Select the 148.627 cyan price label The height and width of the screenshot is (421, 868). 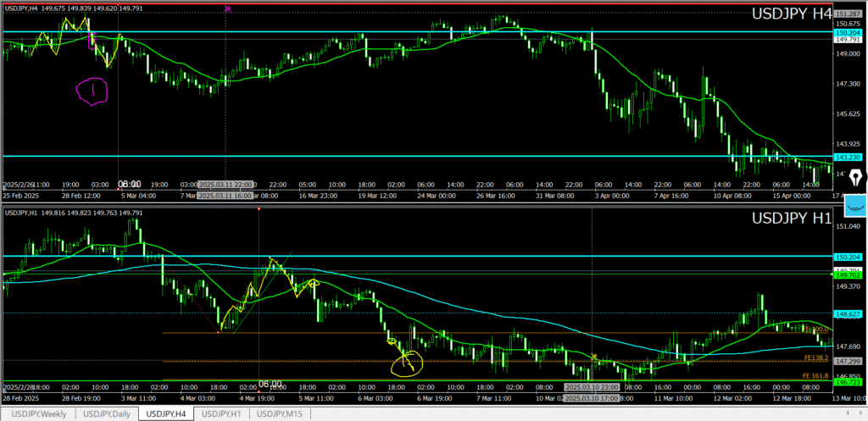click(849, 313)
